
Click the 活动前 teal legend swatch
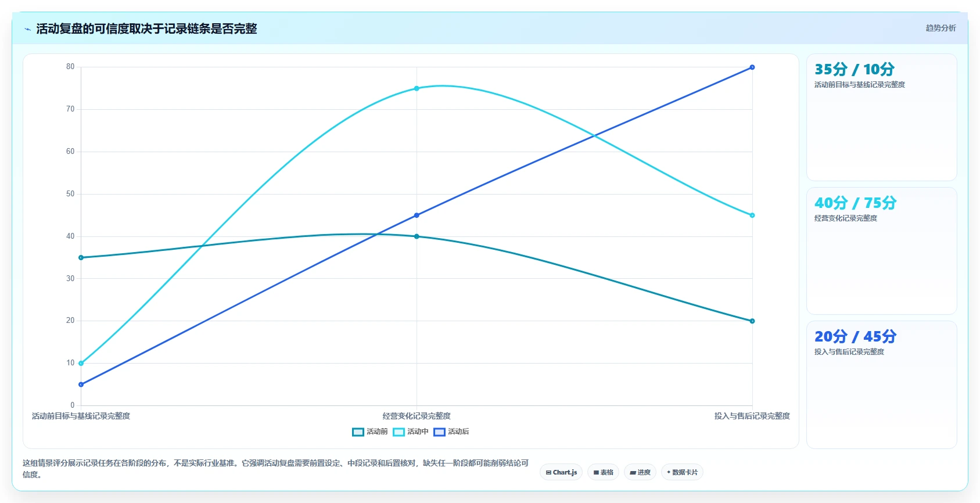tap(358, 432)
